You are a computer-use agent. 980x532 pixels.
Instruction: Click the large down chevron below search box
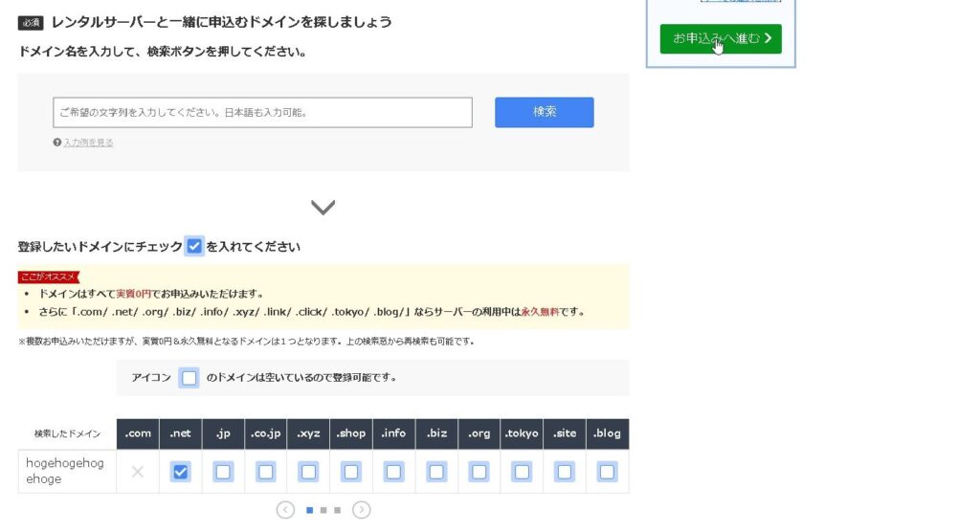pyautogui.click(x=323, y=207)
